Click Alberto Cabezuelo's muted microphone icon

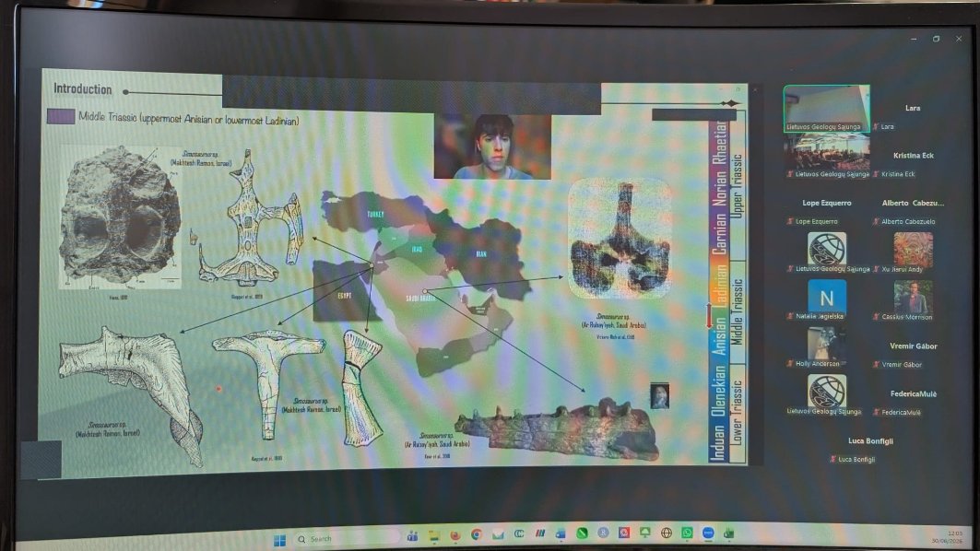pyautogui.click(x=876, y=221)
